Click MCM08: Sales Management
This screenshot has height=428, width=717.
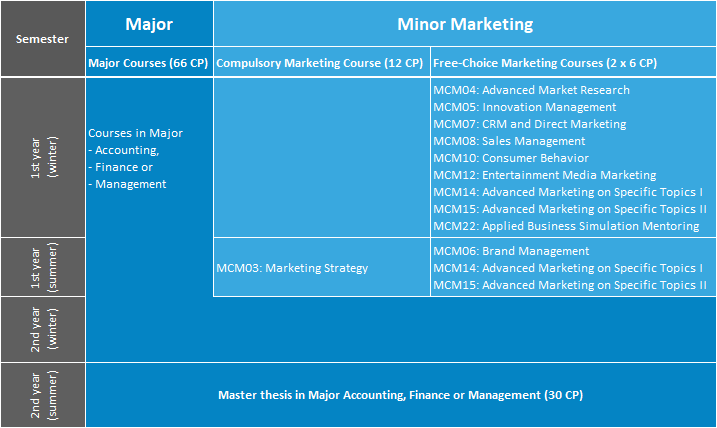click(509, 141)
